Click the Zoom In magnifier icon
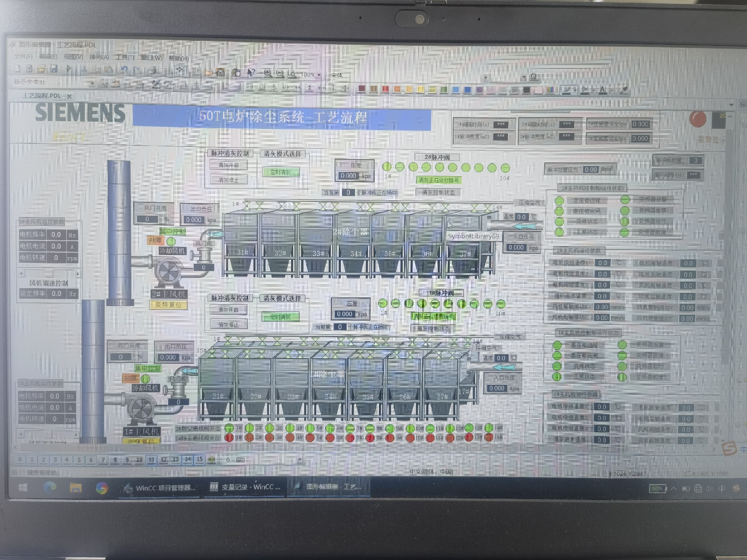 pyautogui.click(x=268, y=73)
